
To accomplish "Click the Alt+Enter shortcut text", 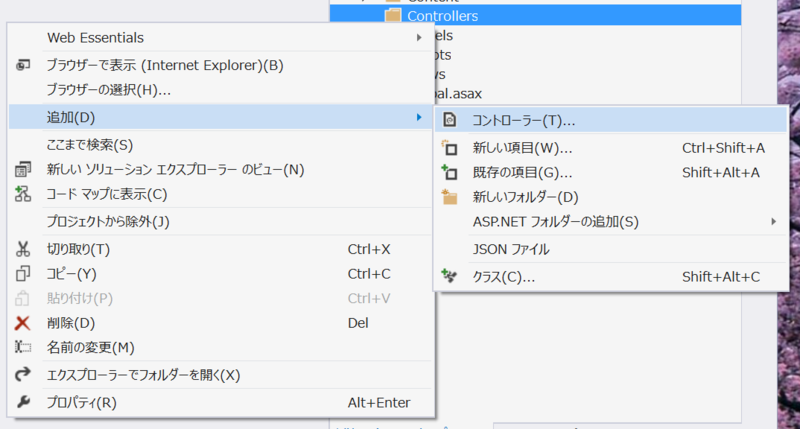I will coord(379,402).
